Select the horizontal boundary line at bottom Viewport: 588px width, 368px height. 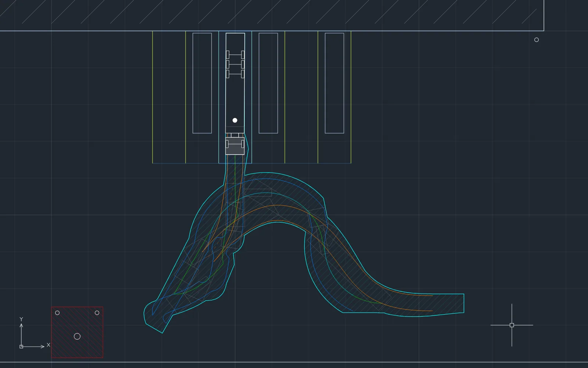click(x=294, y=362)
